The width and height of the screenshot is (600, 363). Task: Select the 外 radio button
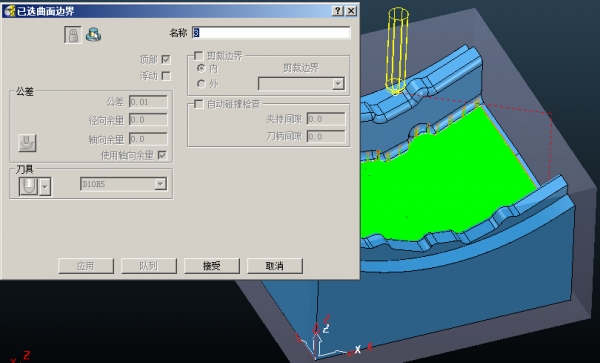click(x=201, y=83)
